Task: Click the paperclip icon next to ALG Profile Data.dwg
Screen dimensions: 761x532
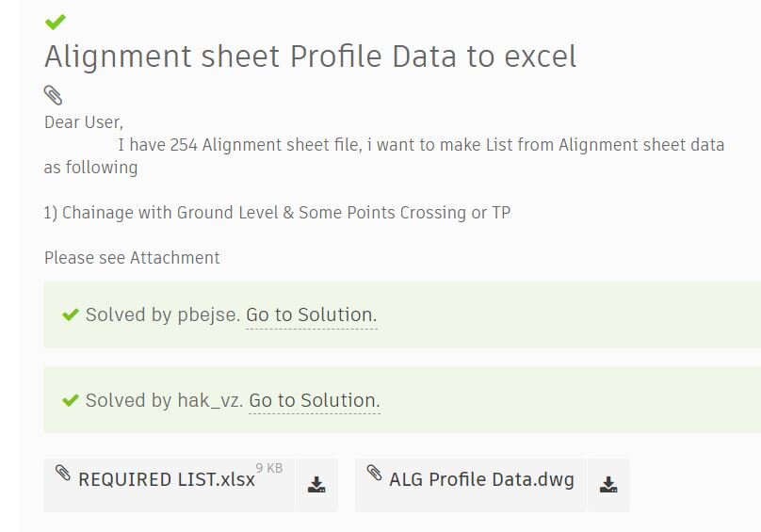Action: coord(374,473)
